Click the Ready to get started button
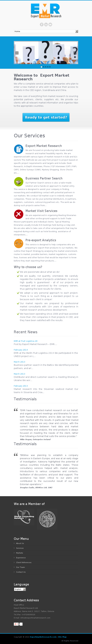The image size is (92, 644). [x=46, y=117]
